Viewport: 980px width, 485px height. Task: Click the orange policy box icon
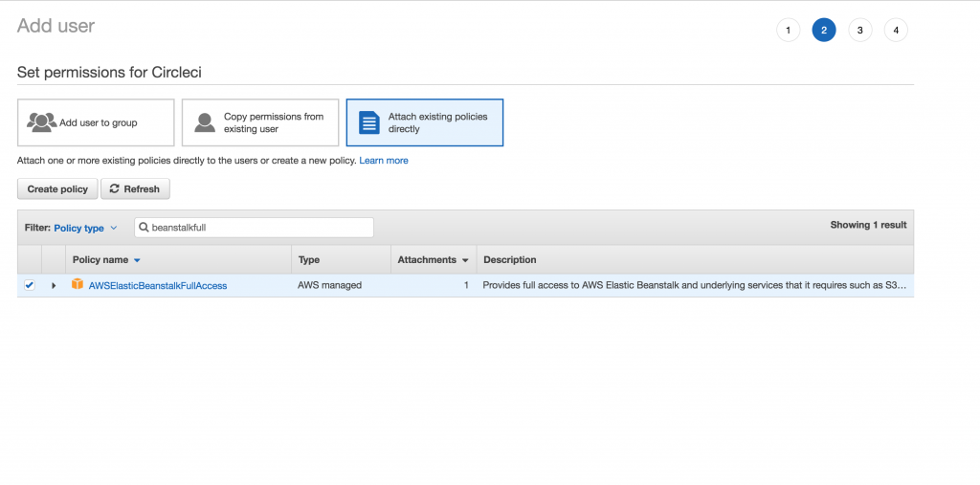[x=78, y=284]
